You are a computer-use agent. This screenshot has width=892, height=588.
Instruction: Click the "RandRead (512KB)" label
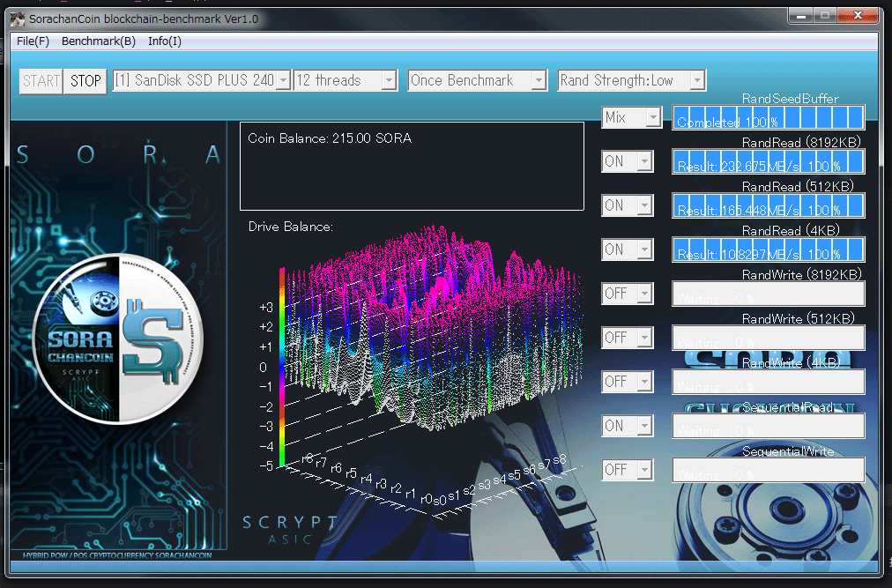pyautogui.click(x=799, y=186)
